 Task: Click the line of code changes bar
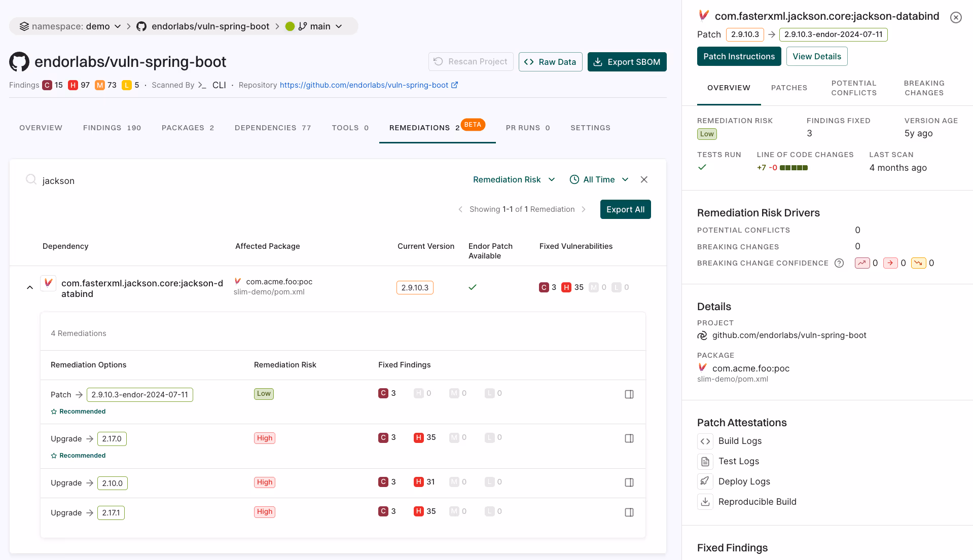click(794, 168)
